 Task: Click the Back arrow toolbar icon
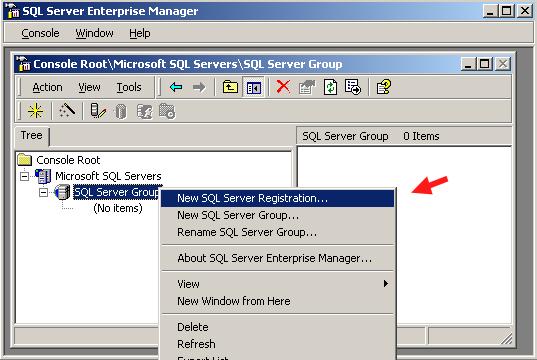tap(176, 87)
